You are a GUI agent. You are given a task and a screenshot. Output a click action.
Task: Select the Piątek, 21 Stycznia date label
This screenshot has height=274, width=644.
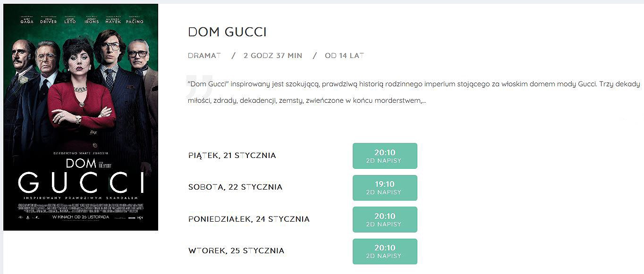232,156
